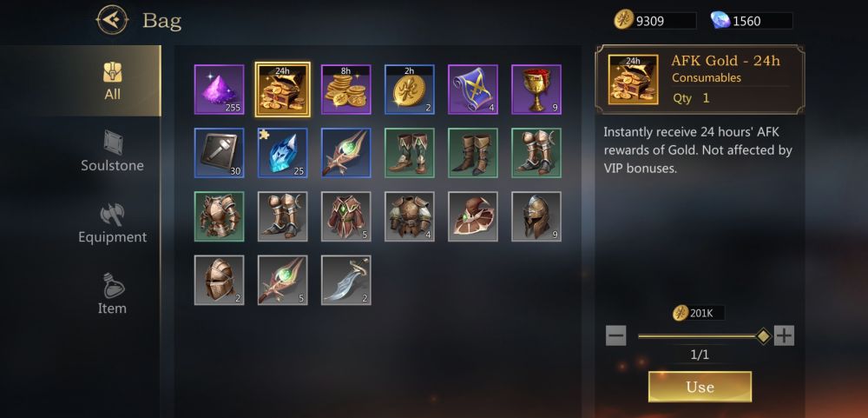Click the Use button
The image size is (868, 418).
(700, 387)
